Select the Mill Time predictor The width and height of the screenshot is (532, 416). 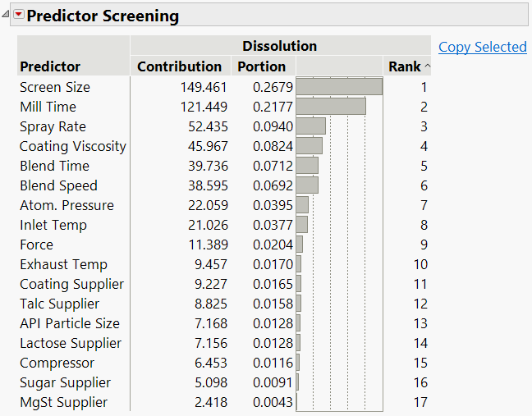(x=48, y=107)
